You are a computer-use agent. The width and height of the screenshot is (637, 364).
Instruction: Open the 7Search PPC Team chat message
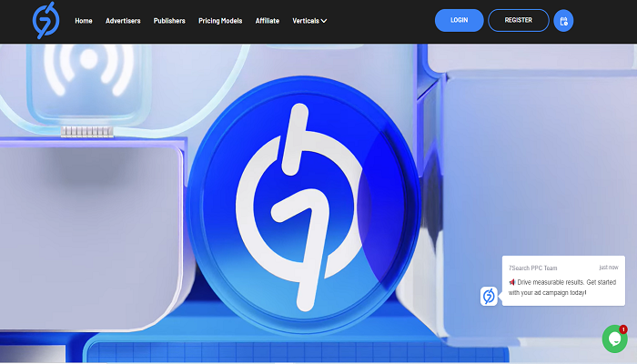tap(563, 280)
